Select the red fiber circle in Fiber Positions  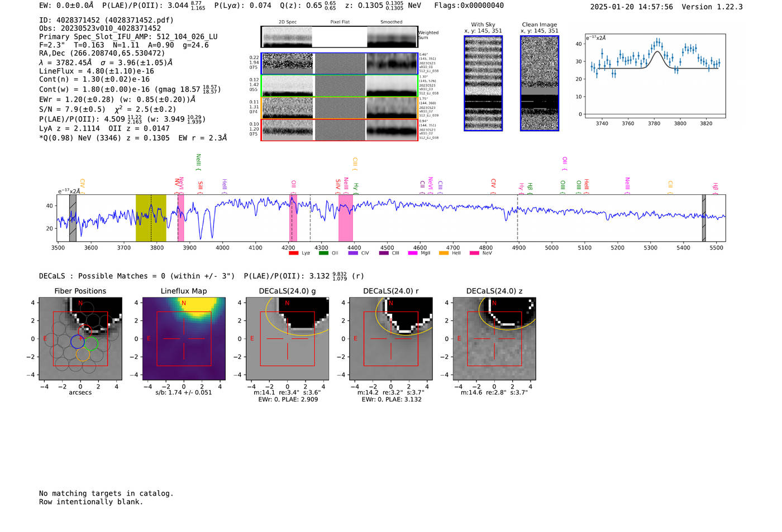coord(85,331)
